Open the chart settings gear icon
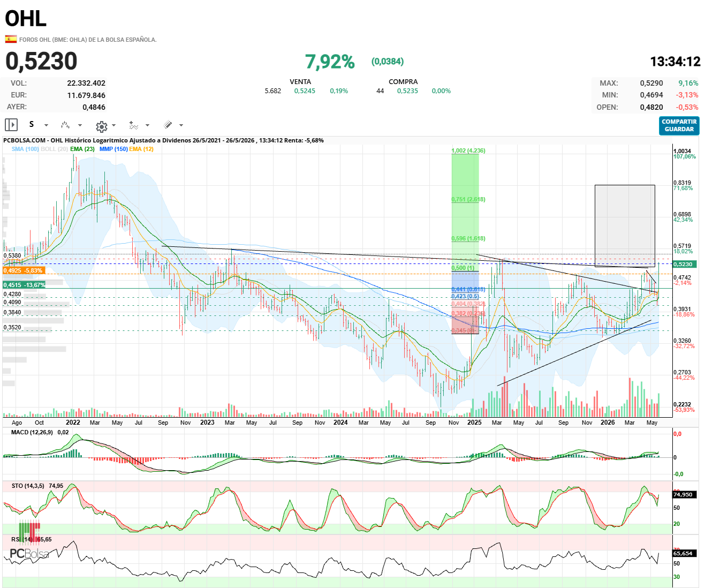This screenshot has height=588, width=705. click(x=101, y=126)
